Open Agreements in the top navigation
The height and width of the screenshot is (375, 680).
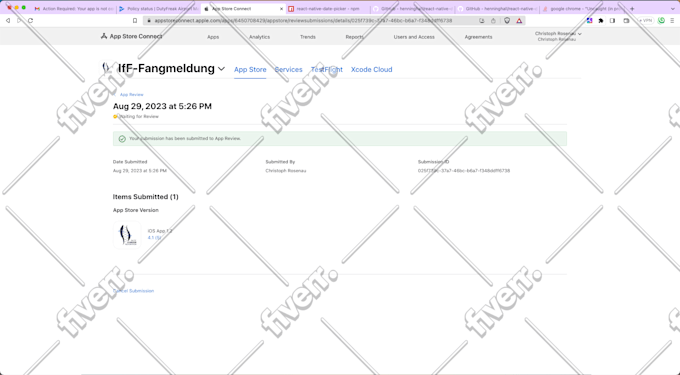[478, 37]
